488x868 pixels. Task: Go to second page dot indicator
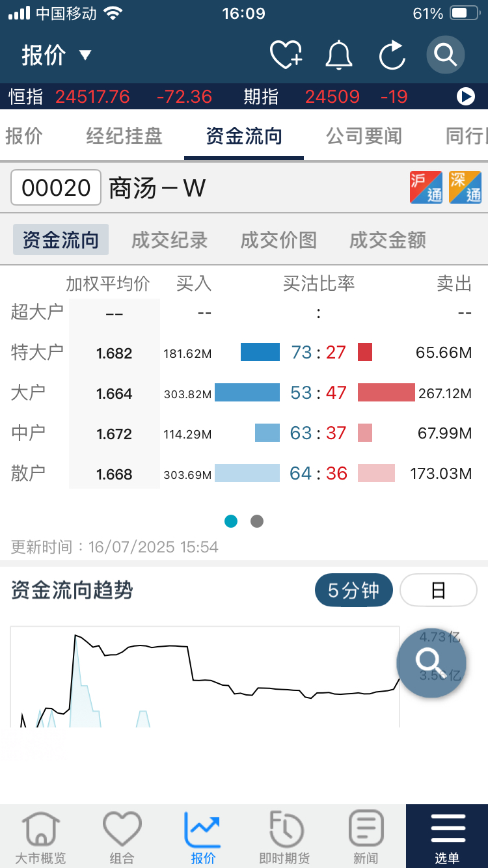point(257,521)
